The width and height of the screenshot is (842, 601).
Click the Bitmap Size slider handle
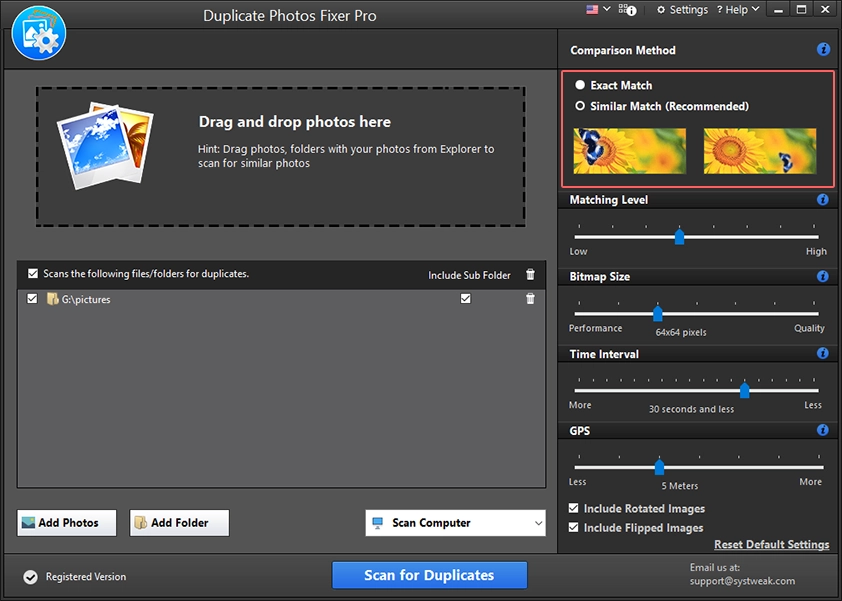tap(657, 313)
